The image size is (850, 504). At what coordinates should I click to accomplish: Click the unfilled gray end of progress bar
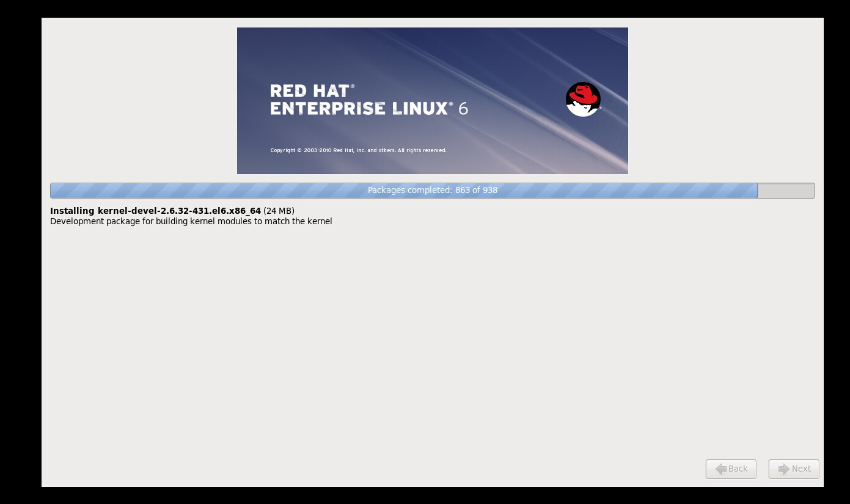click(786, 191)
